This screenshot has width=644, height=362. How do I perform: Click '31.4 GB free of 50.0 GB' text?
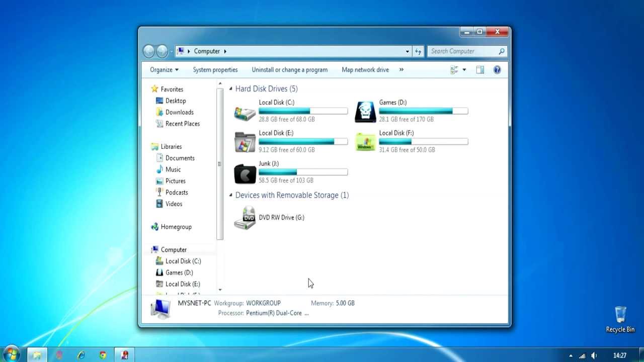click(x=407, y=150)
